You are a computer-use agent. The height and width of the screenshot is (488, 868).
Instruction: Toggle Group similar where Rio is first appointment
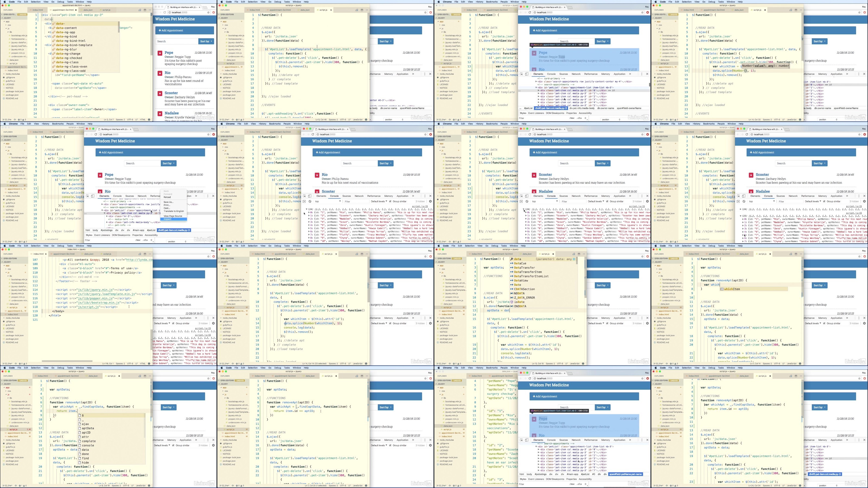pos(390,201)
